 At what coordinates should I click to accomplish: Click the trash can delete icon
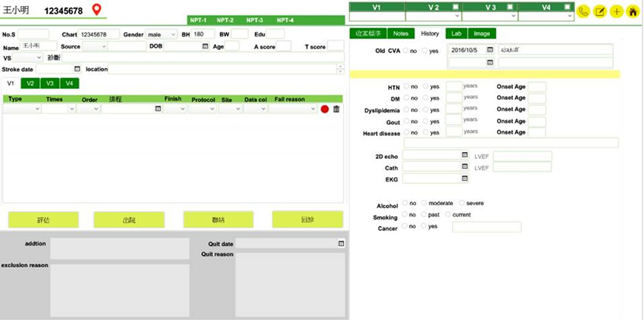336,109
